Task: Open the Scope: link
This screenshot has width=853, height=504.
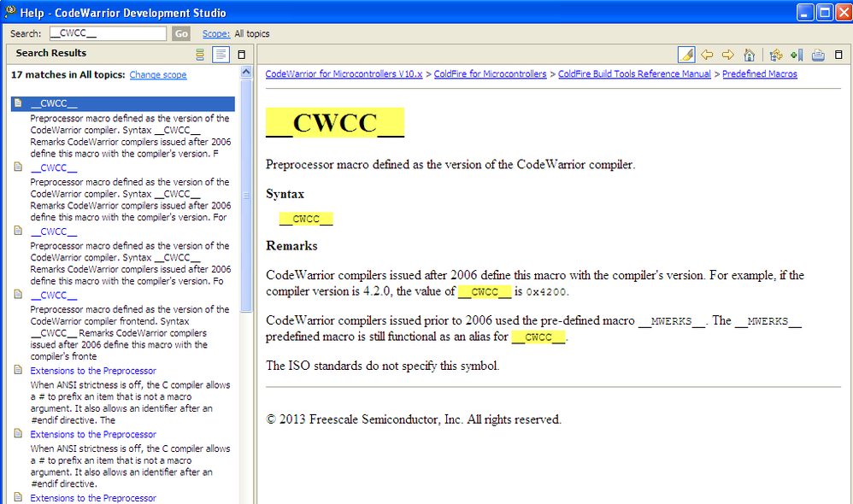Action: [216, 33]
